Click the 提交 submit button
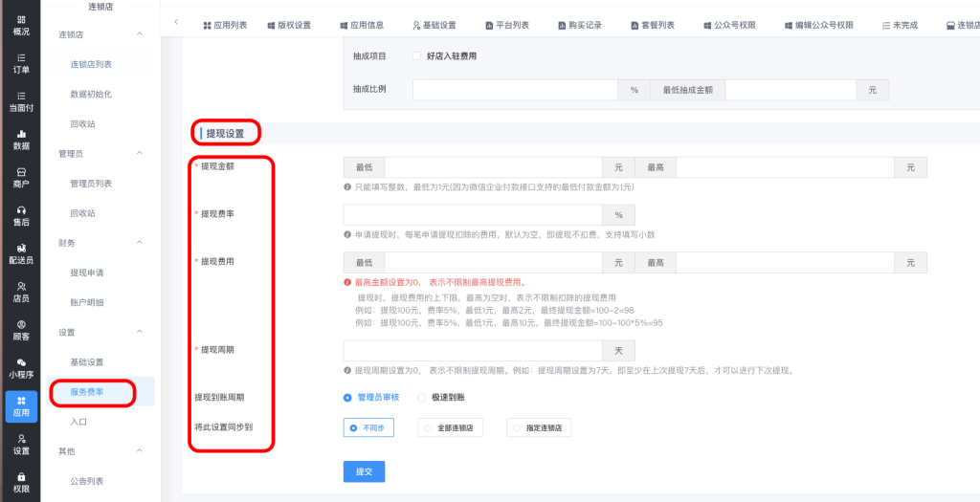The height and width of the screenshot is (502, 980). (364, 471)
